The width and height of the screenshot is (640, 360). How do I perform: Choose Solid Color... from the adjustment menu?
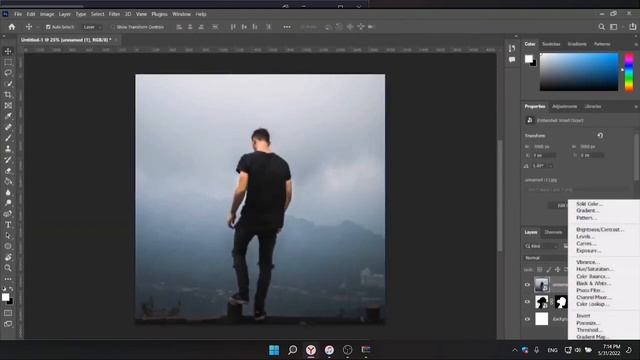(x=589, y=204)
